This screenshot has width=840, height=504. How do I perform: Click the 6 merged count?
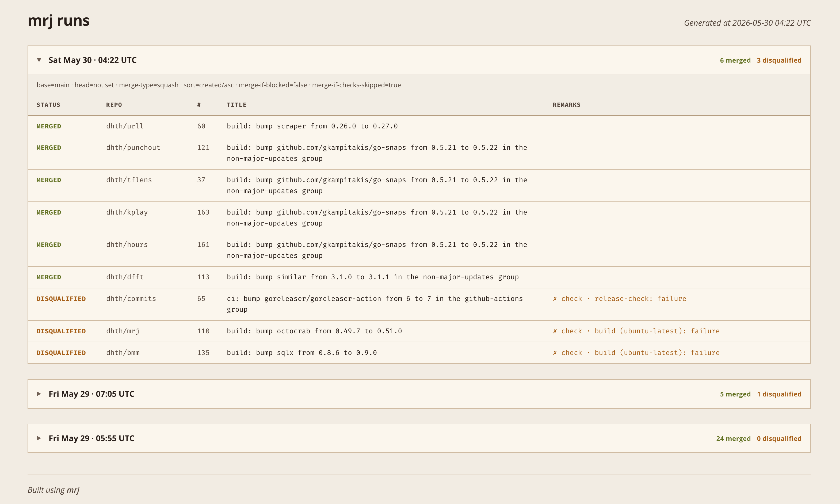click(735, 60)
